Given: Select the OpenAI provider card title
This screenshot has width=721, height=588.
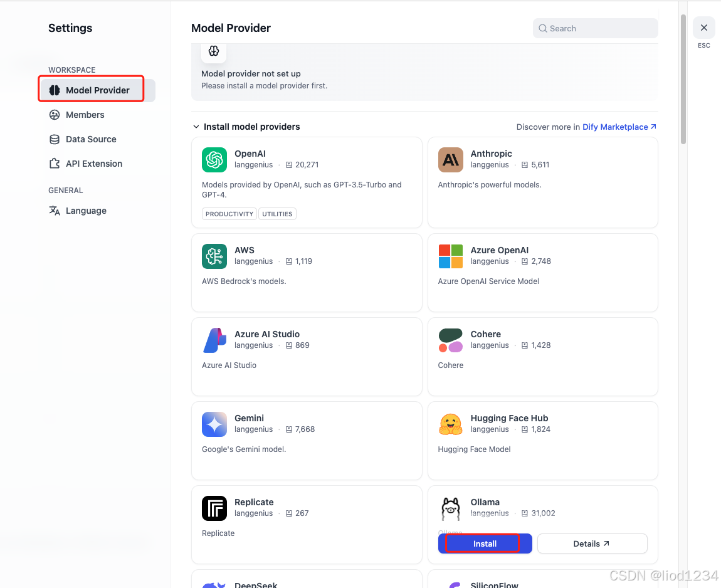Looking at the screenshot, I should pyautogui.click(x=250, y=154).
